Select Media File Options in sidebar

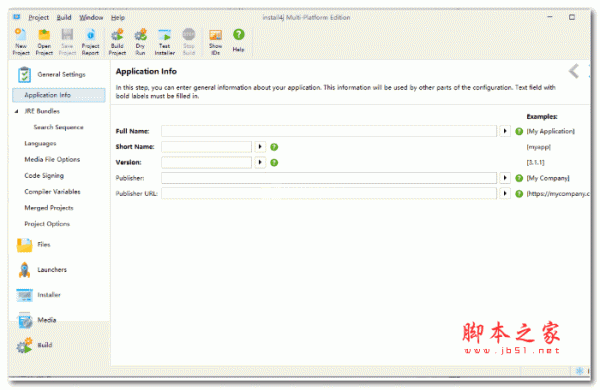click(52, 160)
